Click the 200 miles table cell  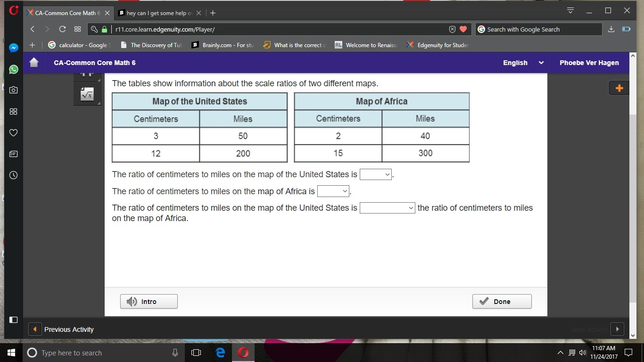click(243, 153)
